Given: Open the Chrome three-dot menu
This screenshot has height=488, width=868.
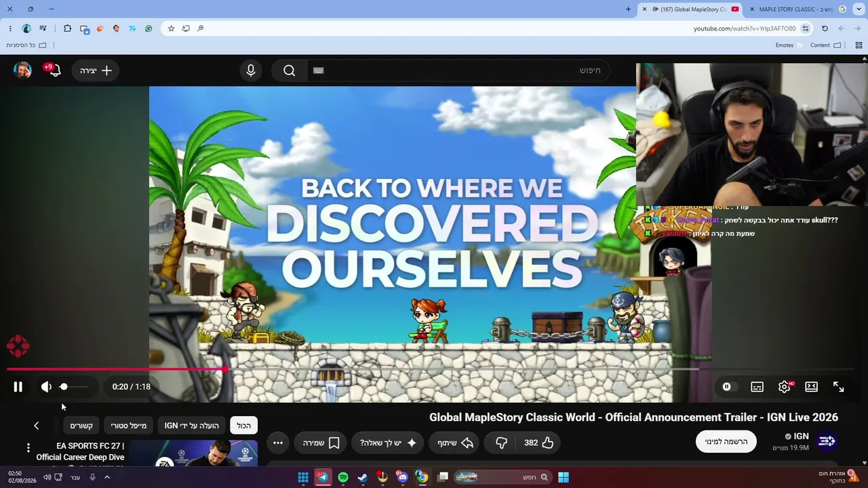Looking at the screenshot, I should 10,28.
